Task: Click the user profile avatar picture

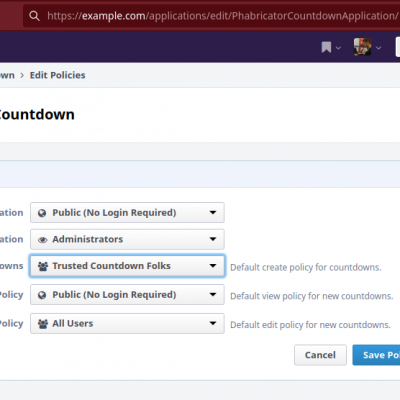Action: click(x=363, y=47)
